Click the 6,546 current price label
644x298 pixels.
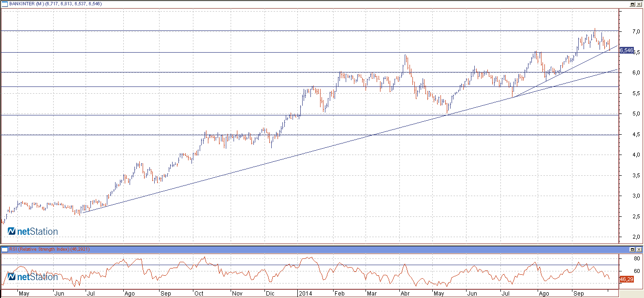(x=627, y=50)
